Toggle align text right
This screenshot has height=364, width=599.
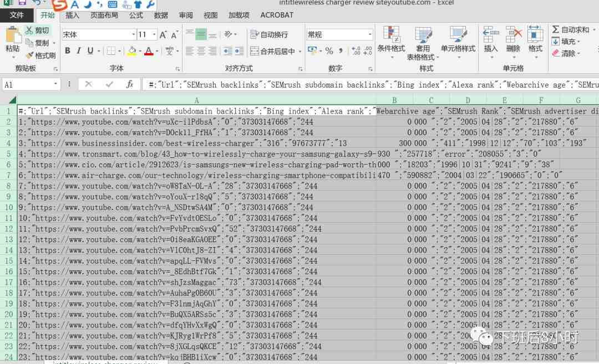click(212, 51)
